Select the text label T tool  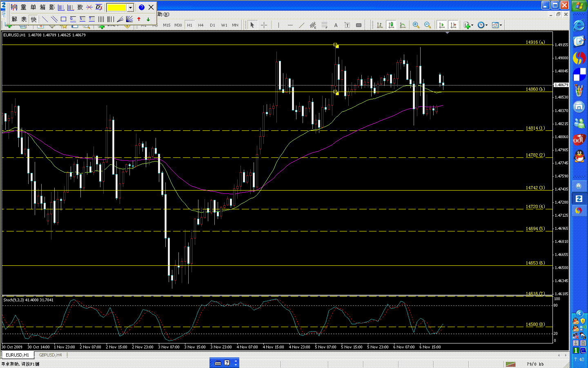(347, 25)
